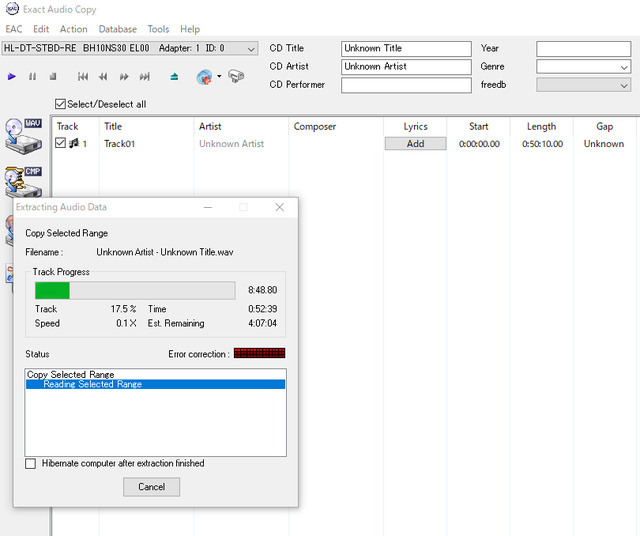Open the Database menu
640x536 pixels.
[118, 29]
